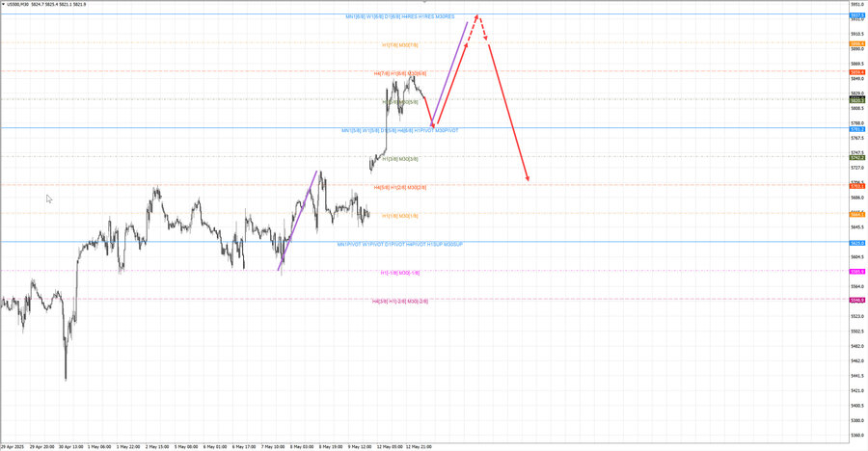The height and width of the screenshot is (451, 868).
Task: Click the small triangle icon before US500,M30
Action: tap(4, 5)
